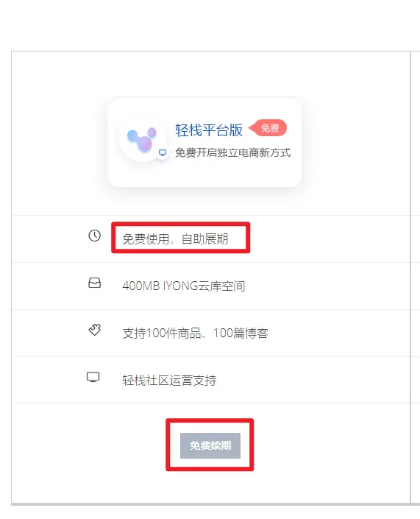
Task: Click the puzzle piece icon beside 支持100件商品
Action: tap(95, 330)
